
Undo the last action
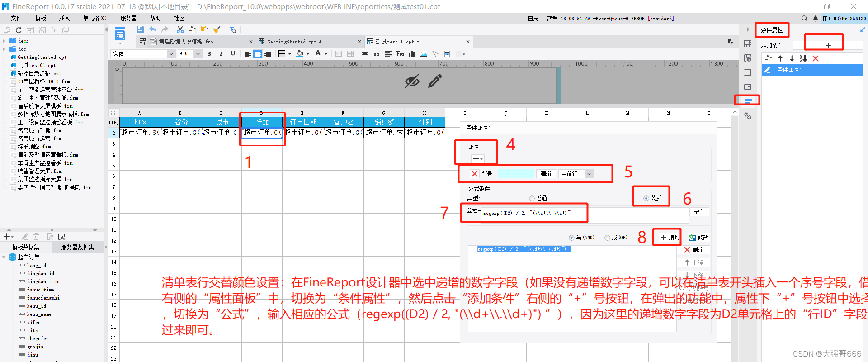click(x=153, y=29)
